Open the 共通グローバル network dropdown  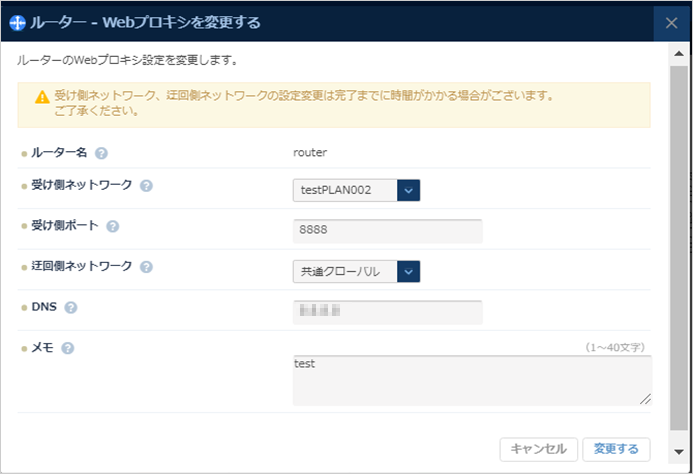tap(356, 271)
